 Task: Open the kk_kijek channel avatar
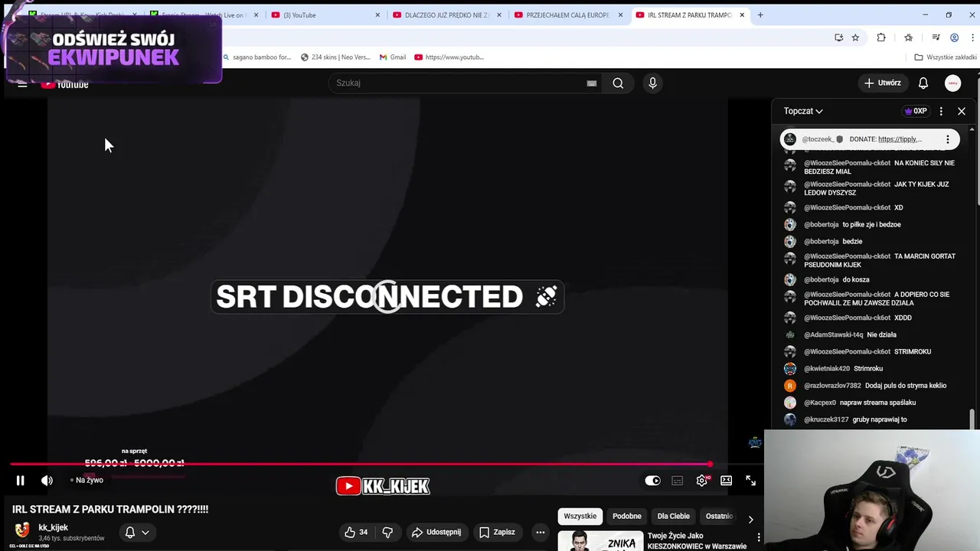(x=23, y=530)
